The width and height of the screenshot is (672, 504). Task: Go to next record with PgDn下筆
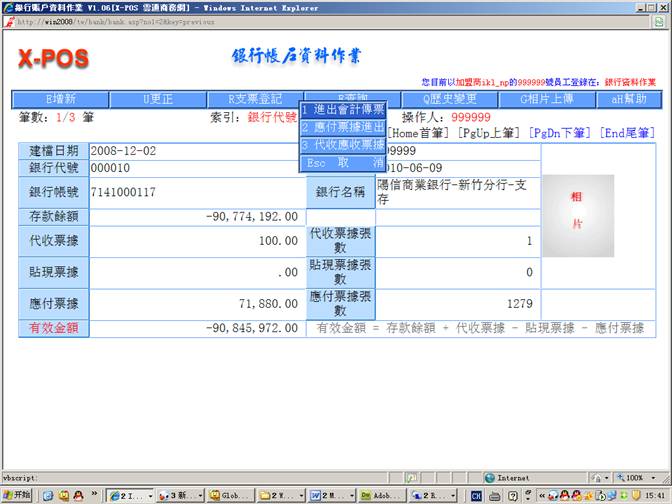pyautogui.click(x=561, y=132)
